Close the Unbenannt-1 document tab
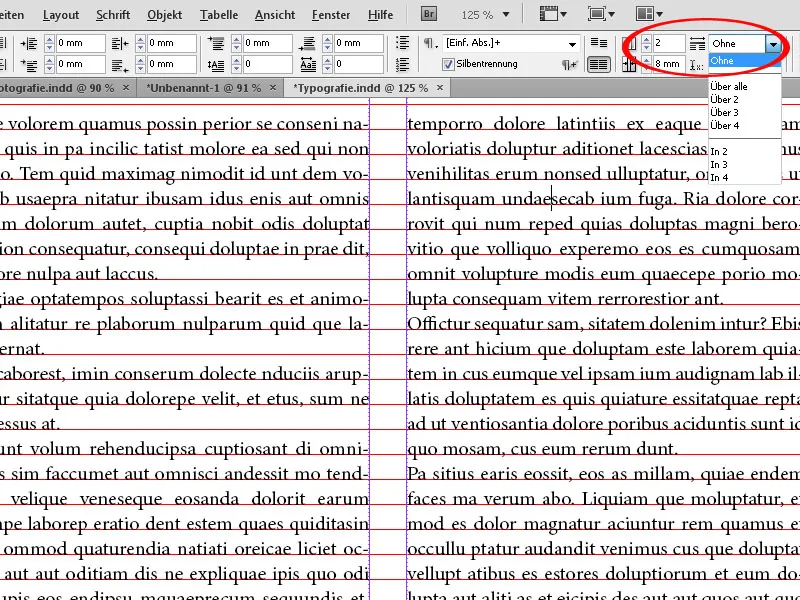800x600 pixels. (x=273, y=88)
